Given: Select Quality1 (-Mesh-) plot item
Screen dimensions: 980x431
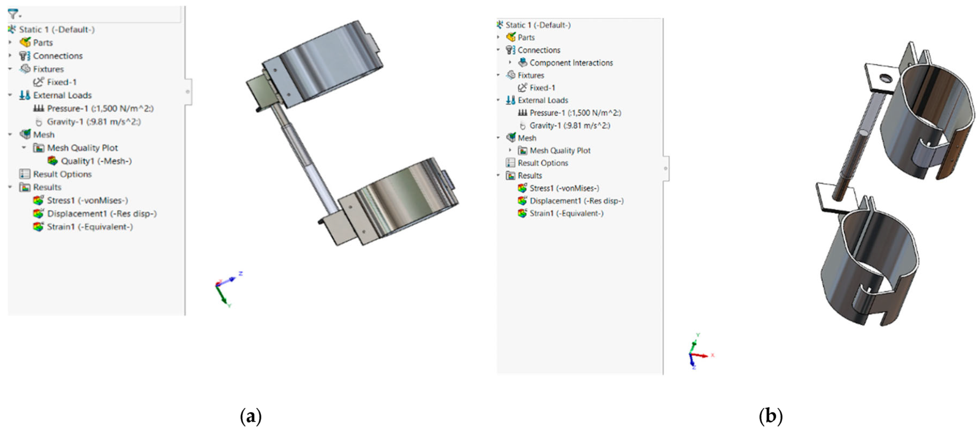Looking at the screenshot, I should coord(96,161).
